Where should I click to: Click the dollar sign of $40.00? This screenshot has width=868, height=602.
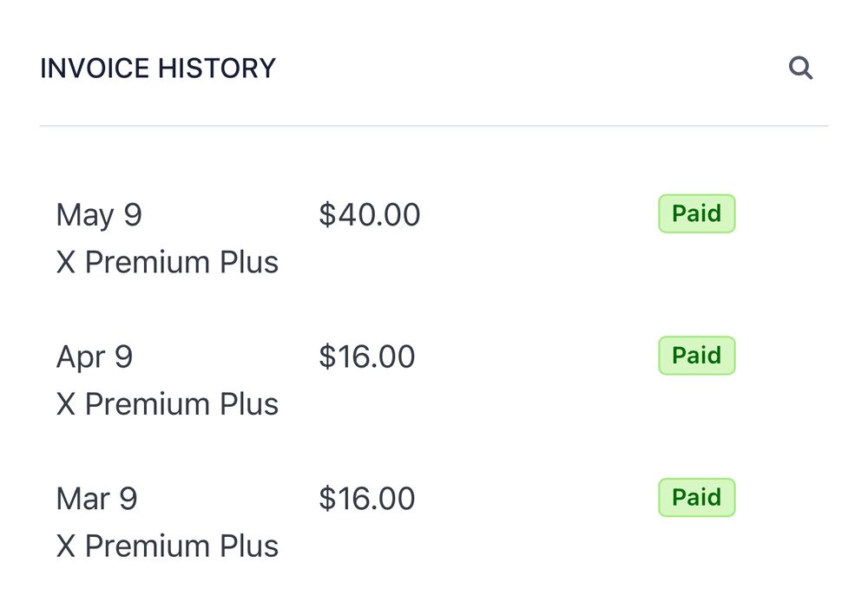pyautogui.click(x=327, y=214)
